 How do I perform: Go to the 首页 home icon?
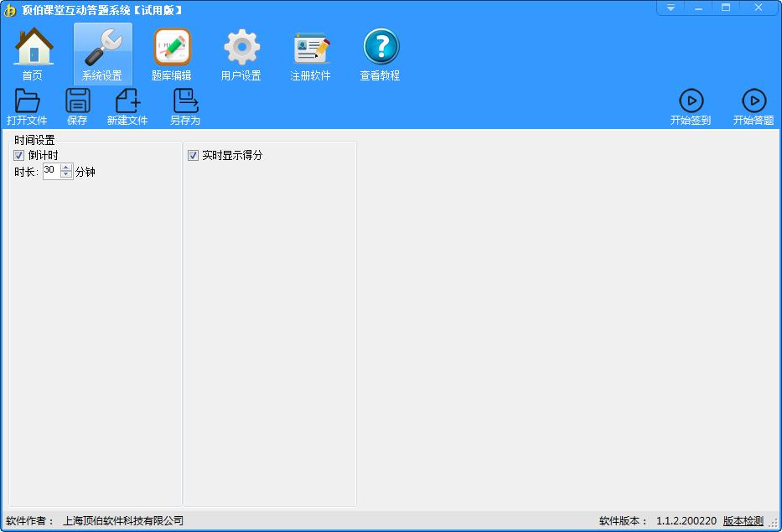[33, 54]
